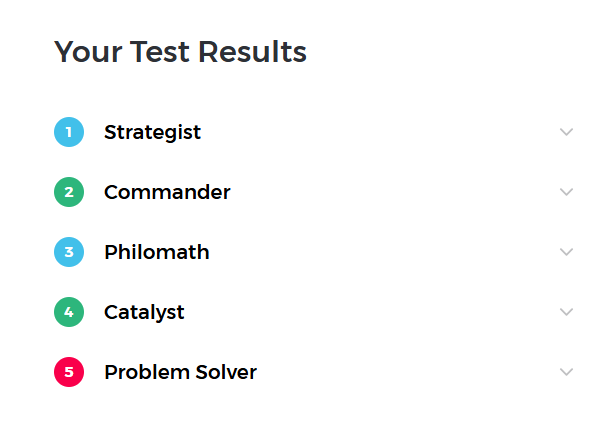Click the Commander result label
The height and width of the screenshot is (435, 611).
pos(167,192)
